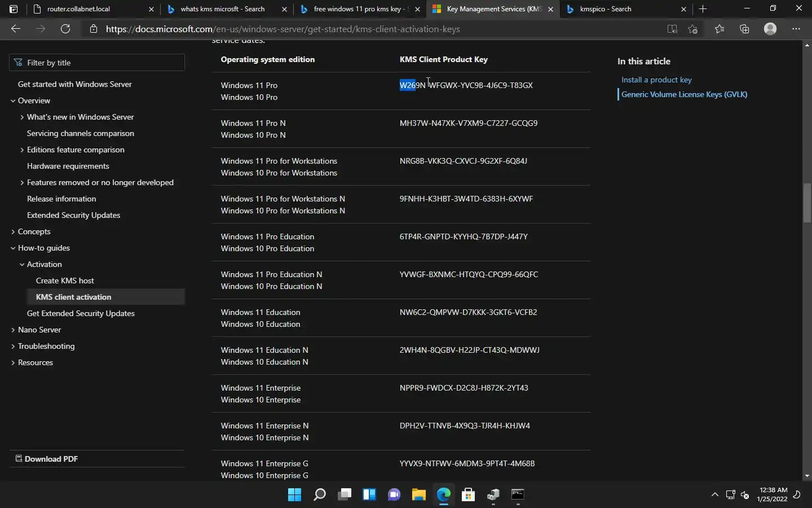This screenshot has width=812, height=508.
Task: Focus the Filter by title box
Action: 97,63
